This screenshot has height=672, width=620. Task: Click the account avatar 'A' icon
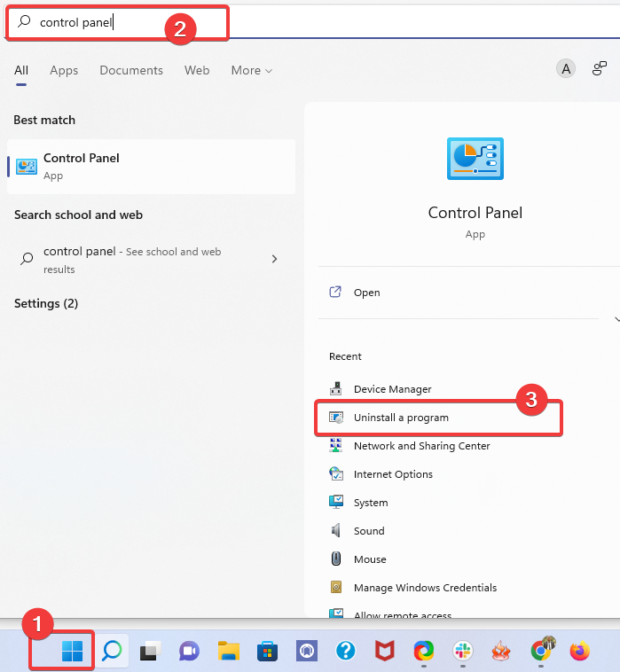(x=566, y=68)
